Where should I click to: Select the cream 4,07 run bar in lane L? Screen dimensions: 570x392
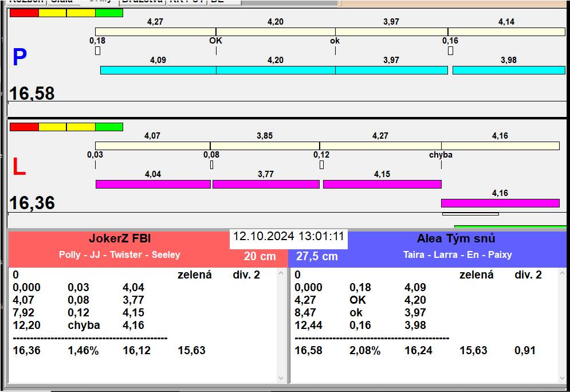pos(153,146)
